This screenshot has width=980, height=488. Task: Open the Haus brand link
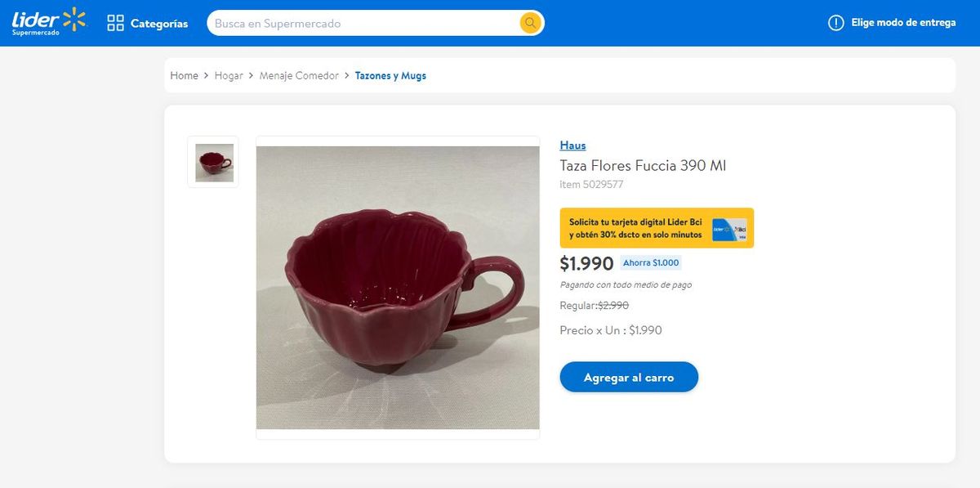click(572, 146)
